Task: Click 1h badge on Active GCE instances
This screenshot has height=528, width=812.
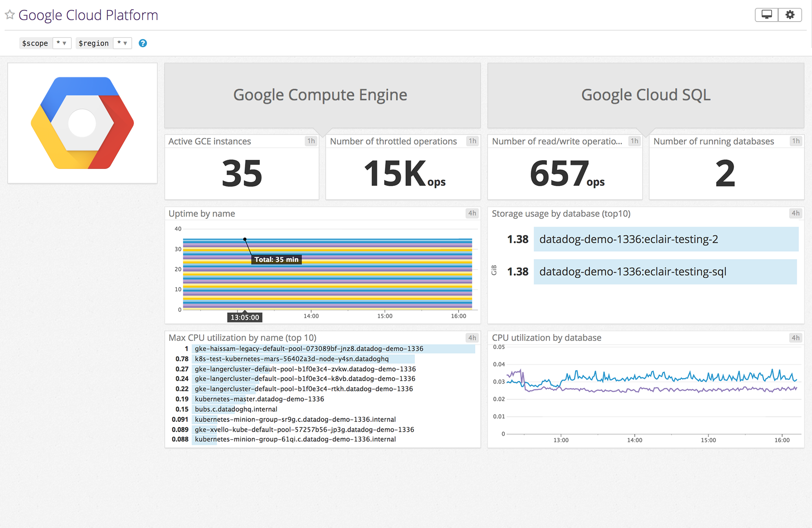Action: tap(311, 141)
